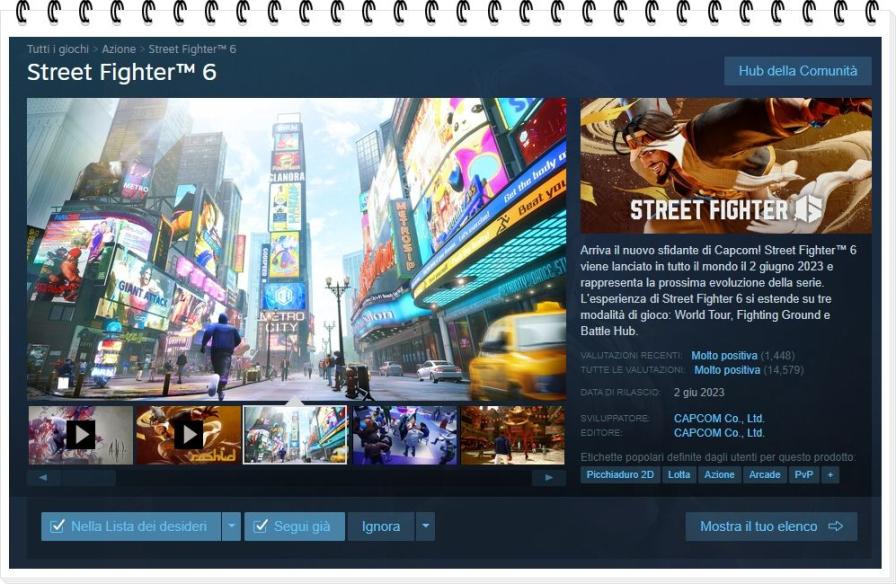Select the Arcade tag

point(765,475)
